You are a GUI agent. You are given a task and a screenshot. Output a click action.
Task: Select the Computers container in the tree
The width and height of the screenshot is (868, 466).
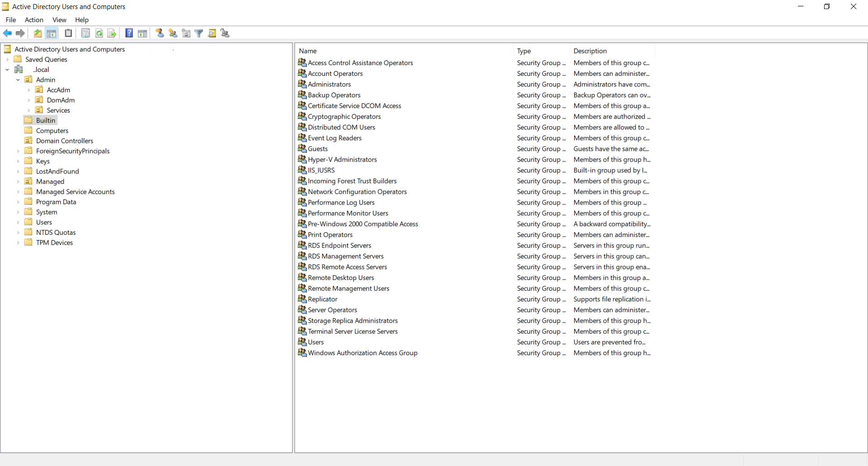coord(52,131)
